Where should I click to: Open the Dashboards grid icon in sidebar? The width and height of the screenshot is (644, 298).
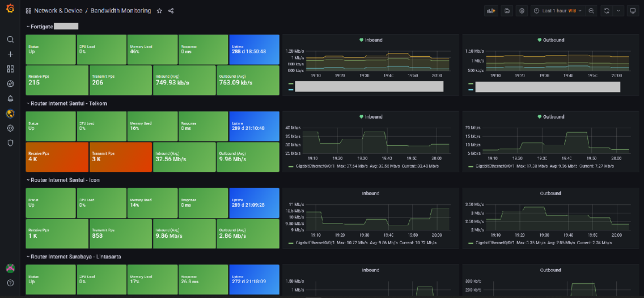11,69
